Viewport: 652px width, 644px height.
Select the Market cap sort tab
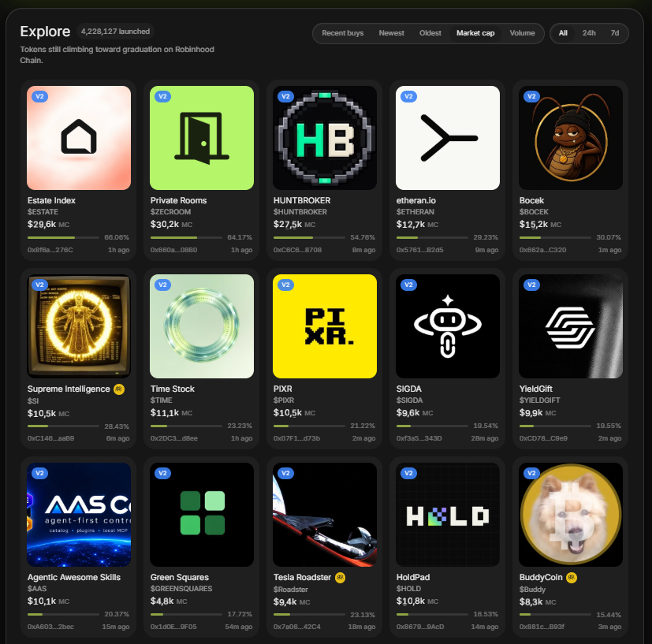point(475,33)
